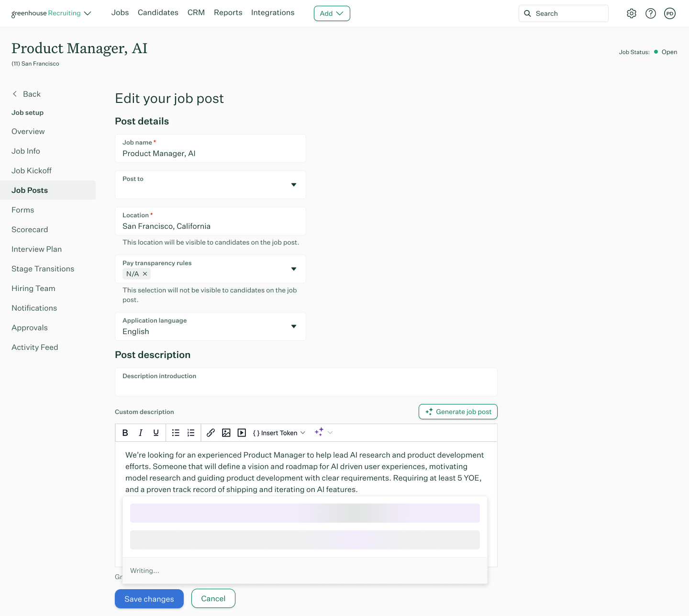The height and width of the screenshot is (616, 689).
Task: Remove the N/A pay transparency rule
Action: point(145,274)
